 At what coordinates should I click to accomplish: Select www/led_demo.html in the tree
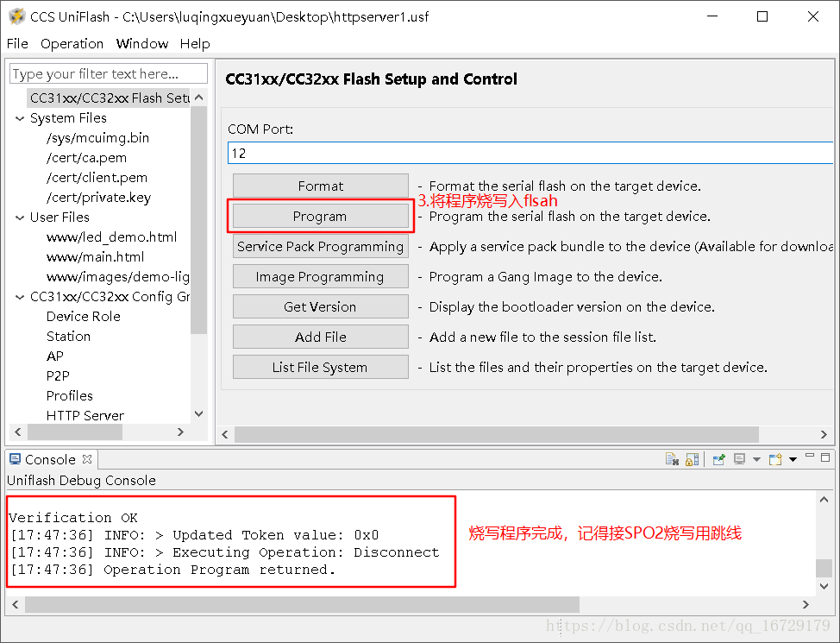pos(111,237)
